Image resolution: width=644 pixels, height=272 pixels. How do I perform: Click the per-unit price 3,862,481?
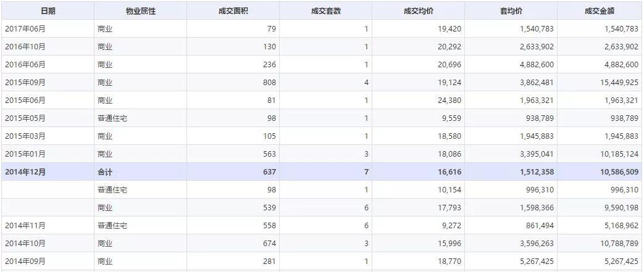coord(537,83)
